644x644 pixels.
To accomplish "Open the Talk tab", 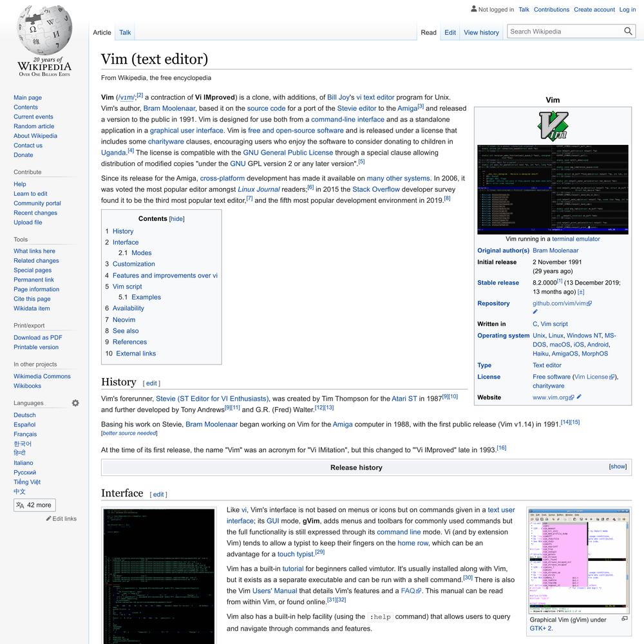I will click(x=125, y=32).
